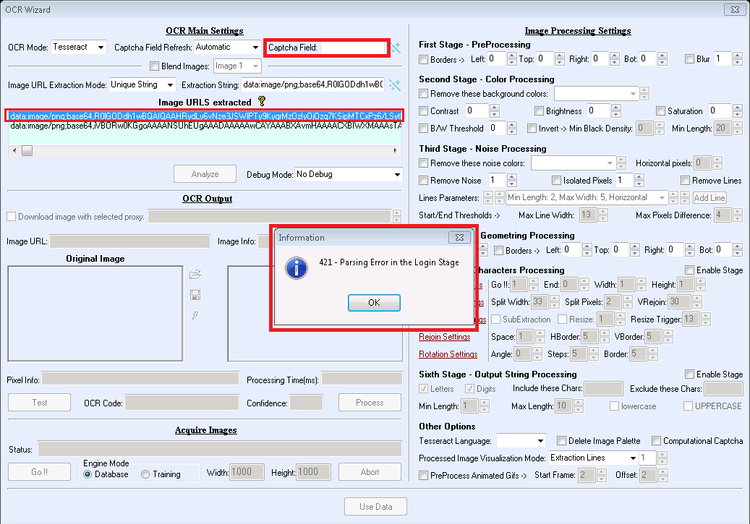Image resolution: width=750 pixels, height=524 pixels.
Task: Click the save image floppy icon
Action: 195,295
